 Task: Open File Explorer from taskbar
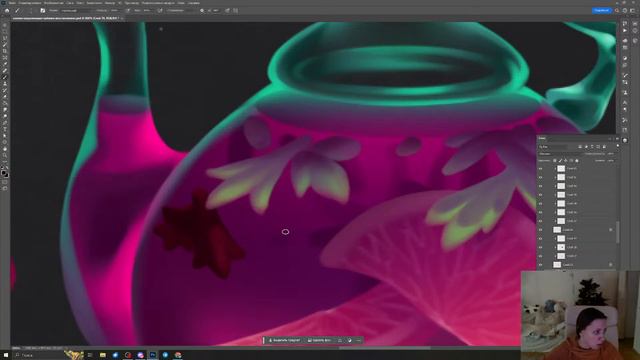(x=102, y=355)
